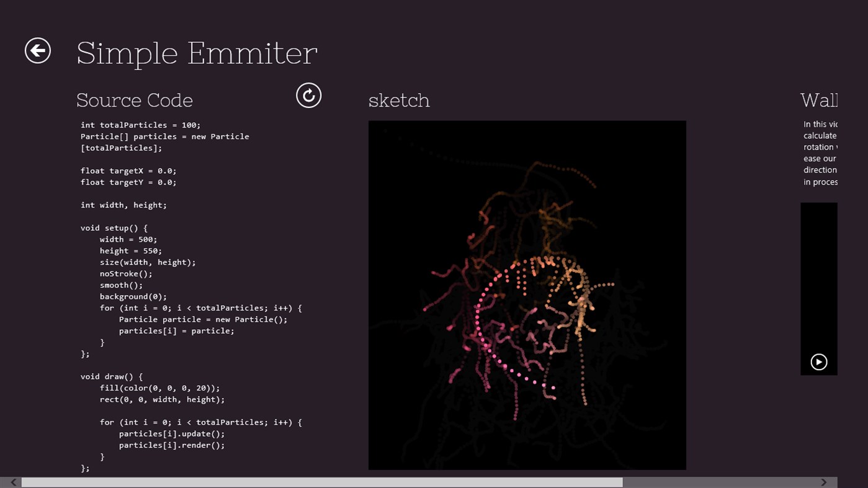
Task: Click the back arrow button
Action: click(38, 51)
